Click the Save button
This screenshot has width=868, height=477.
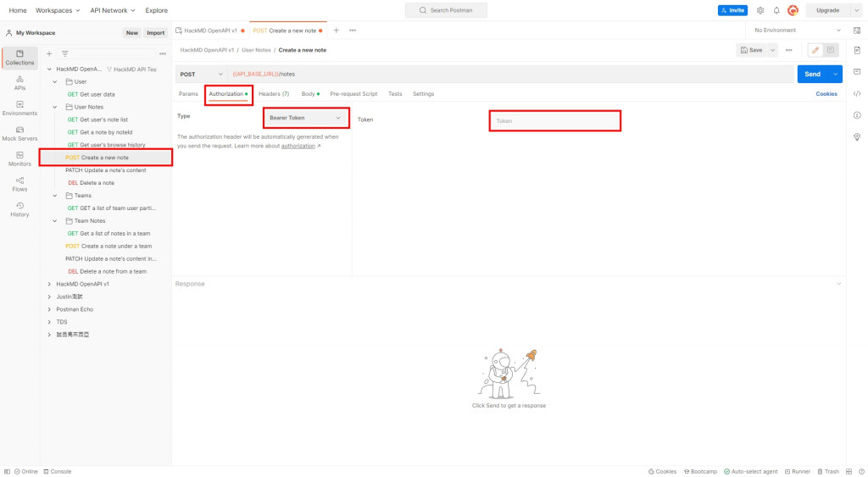click(x=751, y=50)
